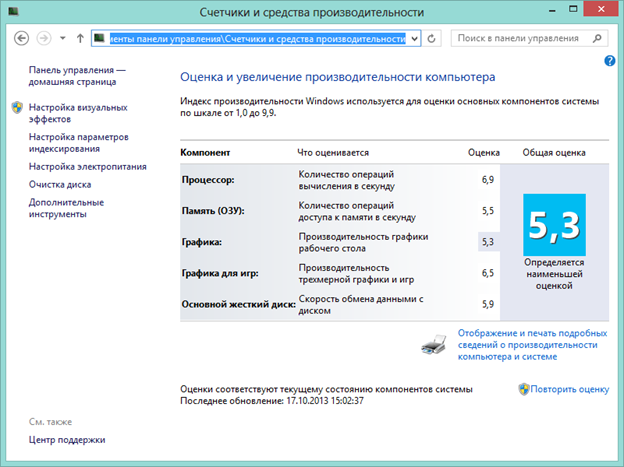Open recent locations dropdown arrow
624x467 pixels.
[62, 39]
